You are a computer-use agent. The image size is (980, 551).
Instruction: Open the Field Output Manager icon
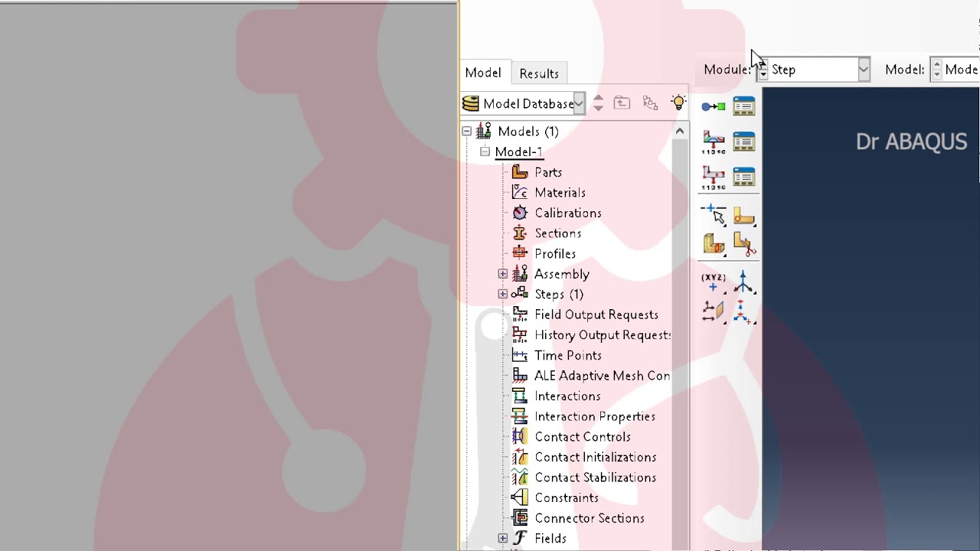coord(744,142)
